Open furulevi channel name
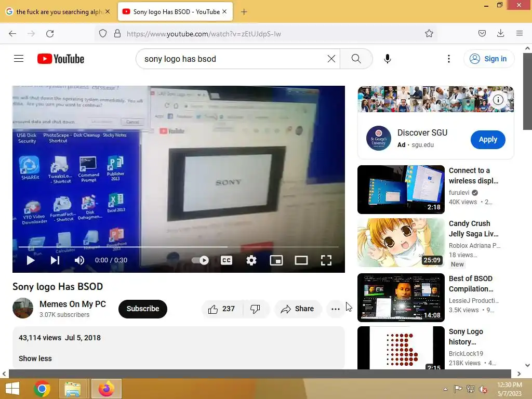The width and height of the screenshot is (532, 399). pyautogui.click(x=459, y=192)
